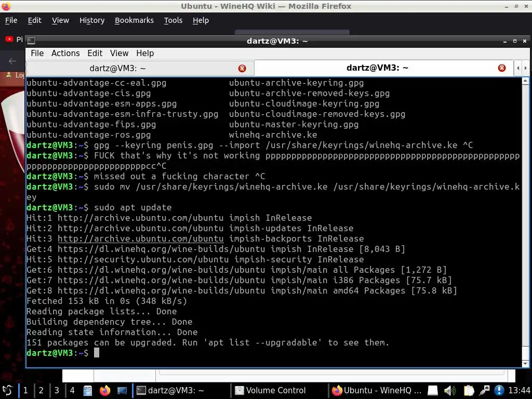Open Firefox's Edit menu
532x399 pixels.
click(35, 20)
